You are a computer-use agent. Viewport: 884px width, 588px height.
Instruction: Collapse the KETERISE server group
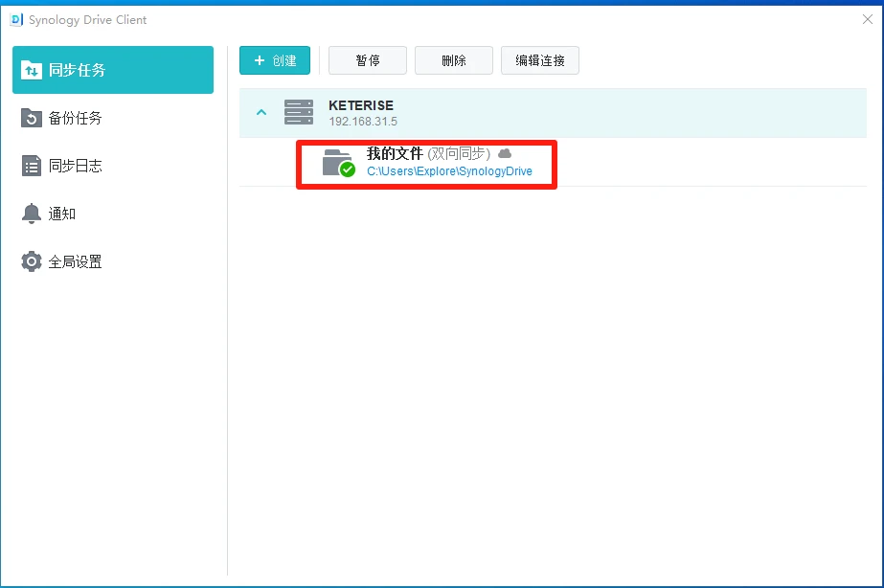click(x=261, y=112)
